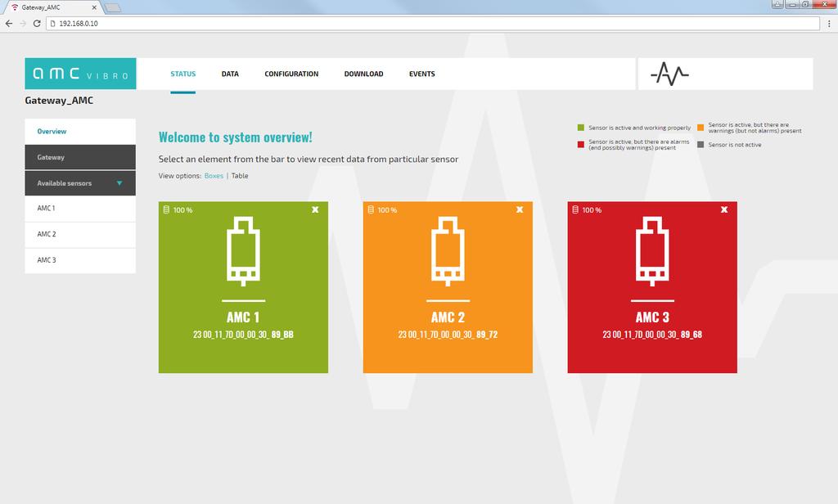Image resolution: width=838 pixels, height=504 pixels.
Task: Open the browser three-dot menu
Action: click(x=829, y=24)
